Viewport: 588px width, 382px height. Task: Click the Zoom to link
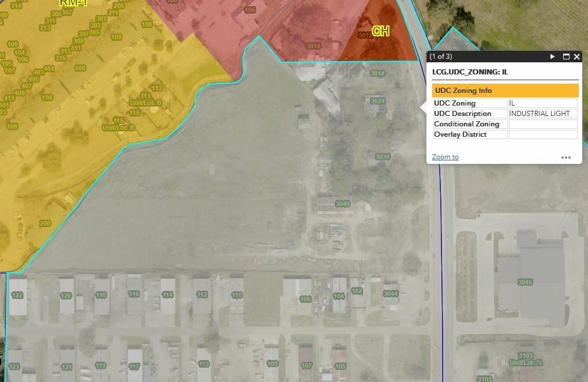coord(445,157)
